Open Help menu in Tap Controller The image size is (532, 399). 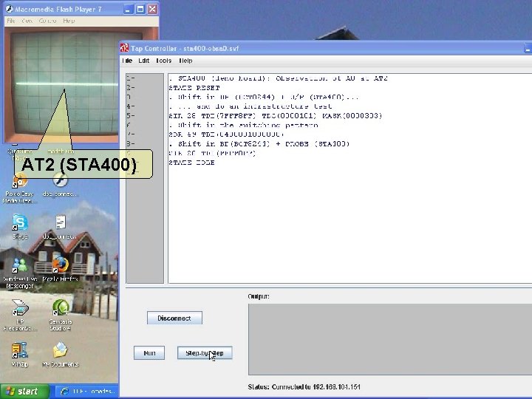pos(185,61)
